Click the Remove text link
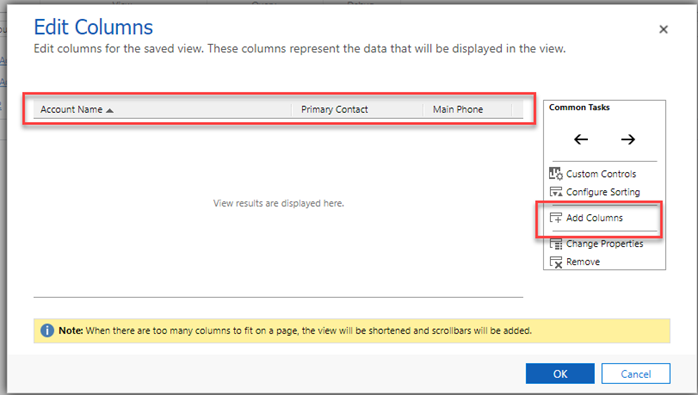Viewport: 698px width, 395px height. (583, 262)
